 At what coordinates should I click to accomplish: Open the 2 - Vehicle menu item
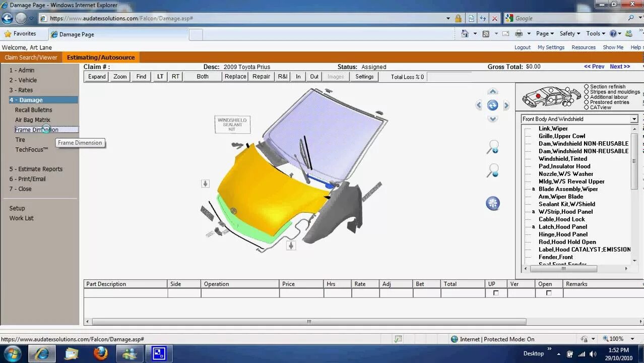click(23, 80)
